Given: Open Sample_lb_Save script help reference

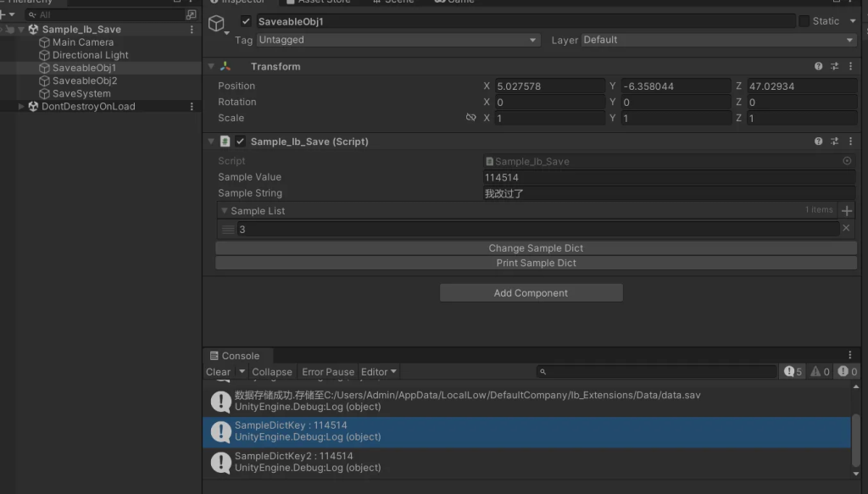Looking at the screenshot, I should [818, 142].
